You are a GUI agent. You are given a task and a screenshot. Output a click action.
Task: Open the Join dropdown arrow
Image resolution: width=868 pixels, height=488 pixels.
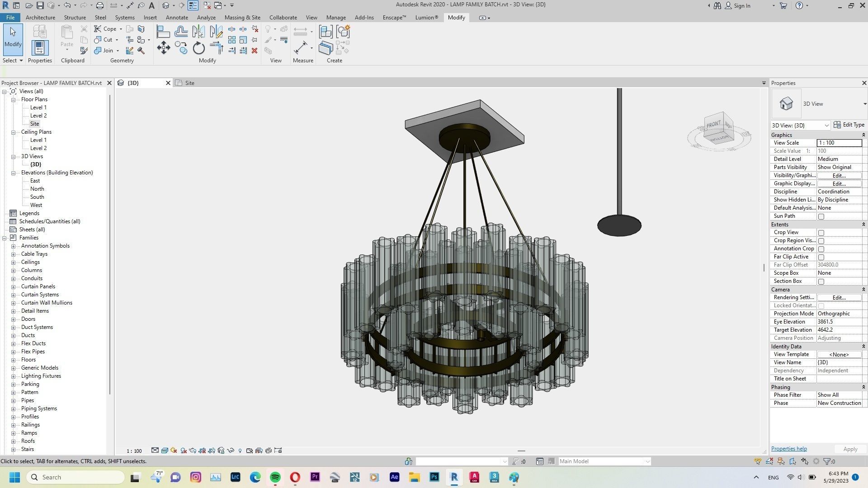(x=118, y=51)
